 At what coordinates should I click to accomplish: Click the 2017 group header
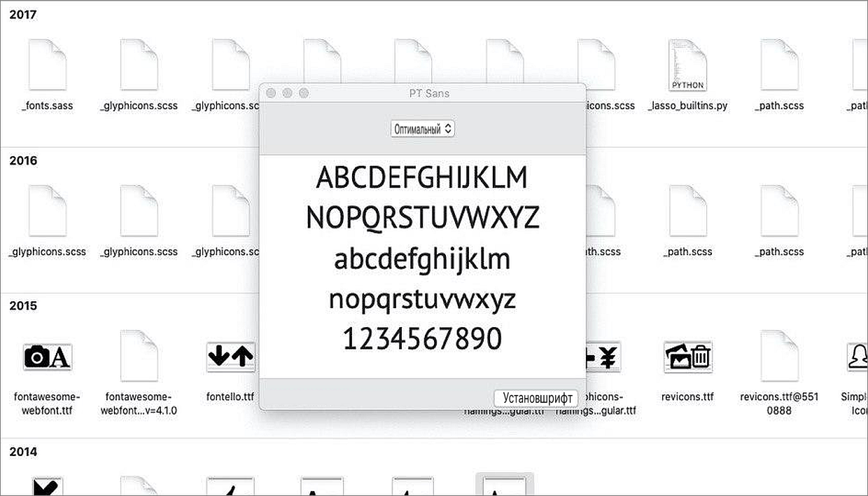point(23,15)
